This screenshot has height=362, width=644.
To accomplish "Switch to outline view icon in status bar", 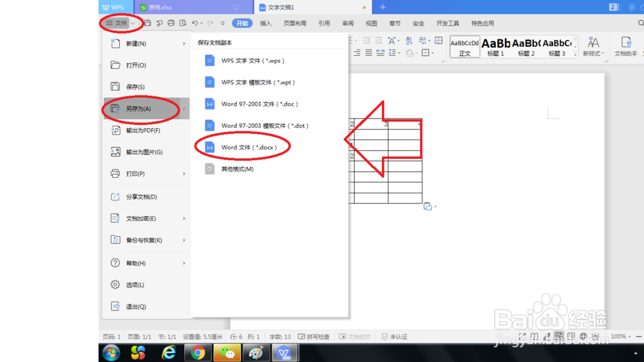I will coord(571,336).
